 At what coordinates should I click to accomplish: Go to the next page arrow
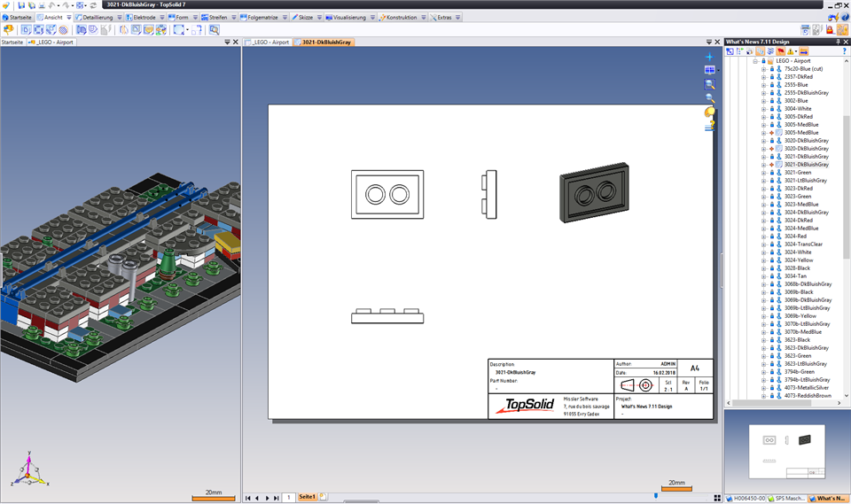coord(267,498)
